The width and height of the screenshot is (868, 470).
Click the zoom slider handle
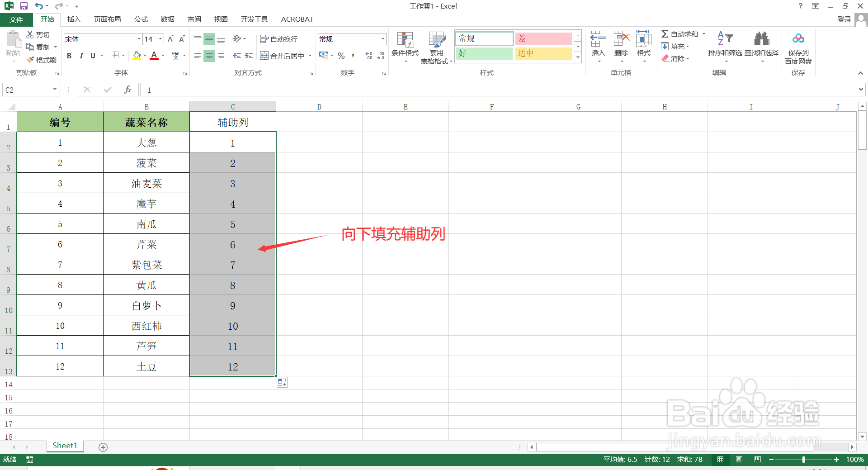(x=803, y=460)
